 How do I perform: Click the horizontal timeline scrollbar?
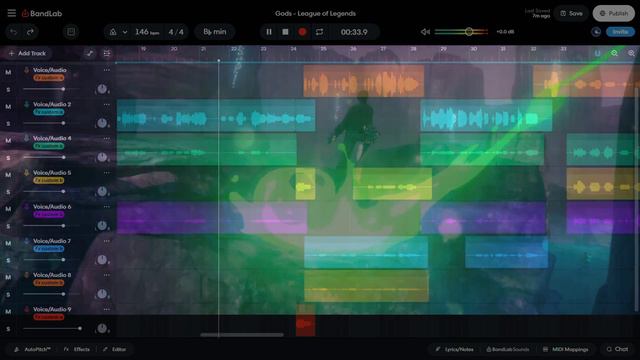pos(242,335)
